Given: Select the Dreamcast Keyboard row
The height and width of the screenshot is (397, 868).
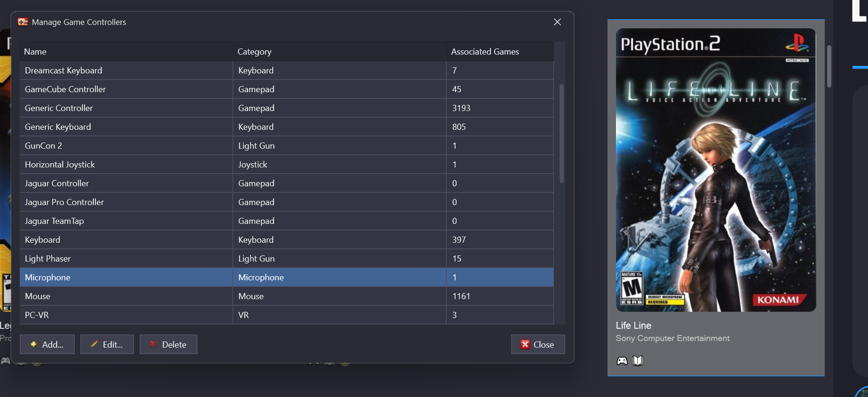Looking at the screenshot, I should point(63,71).
